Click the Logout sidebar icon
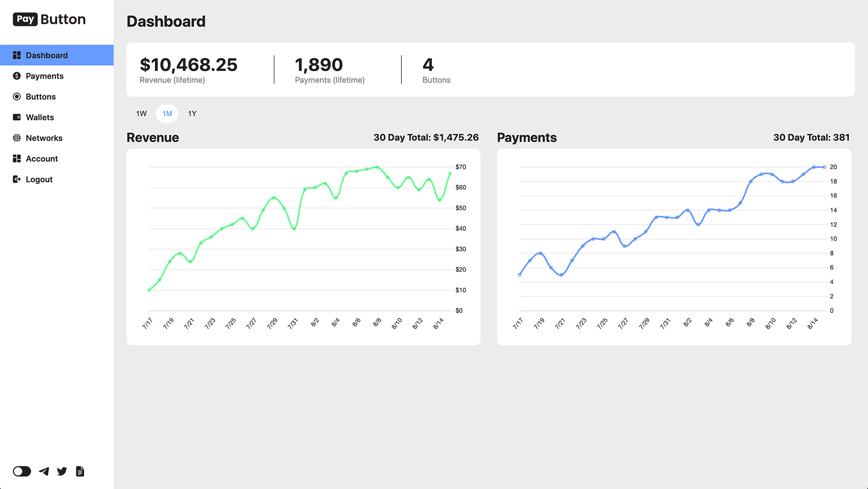 click(x=16, y=179)
